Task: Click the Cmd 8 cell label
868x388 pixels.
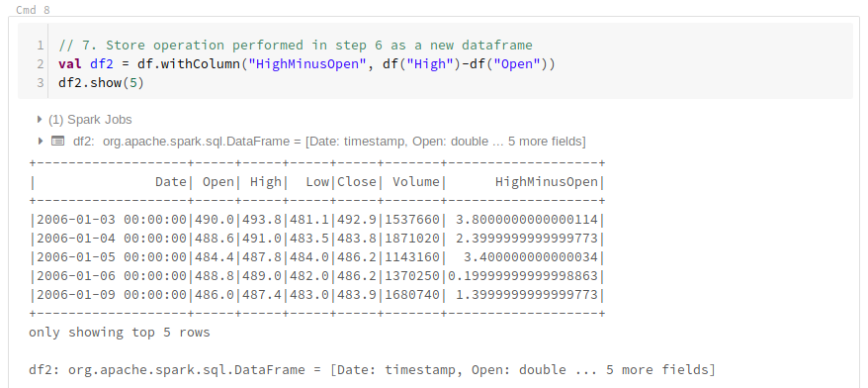Action: [x=34, y=10]
